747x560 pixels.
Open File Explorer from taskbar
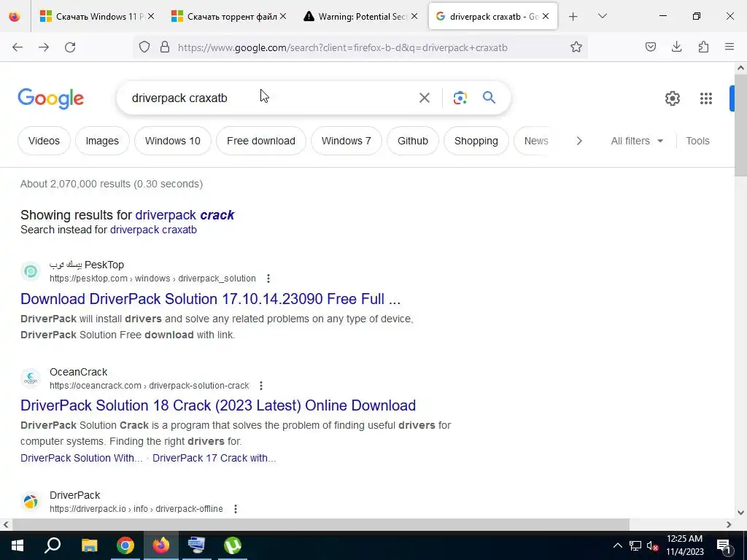(89, 545)
